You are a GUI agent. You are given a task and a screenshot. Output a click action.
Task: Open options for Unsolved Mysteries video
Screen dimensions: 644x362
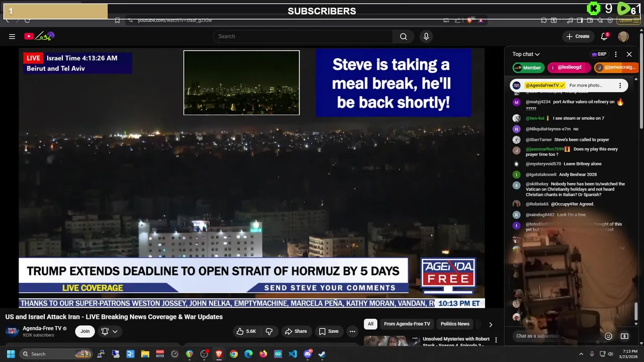tap(496, 340)
